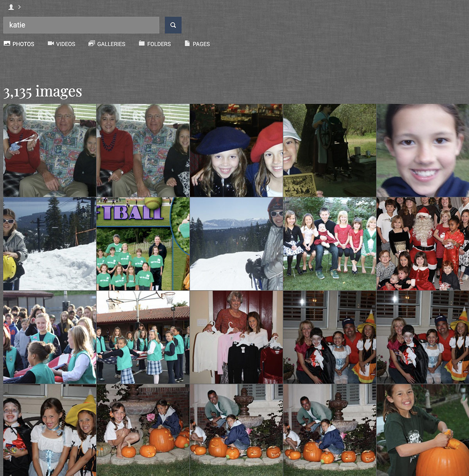
Task: Click the Videos tab camera icon
Action: click(51, 43)
